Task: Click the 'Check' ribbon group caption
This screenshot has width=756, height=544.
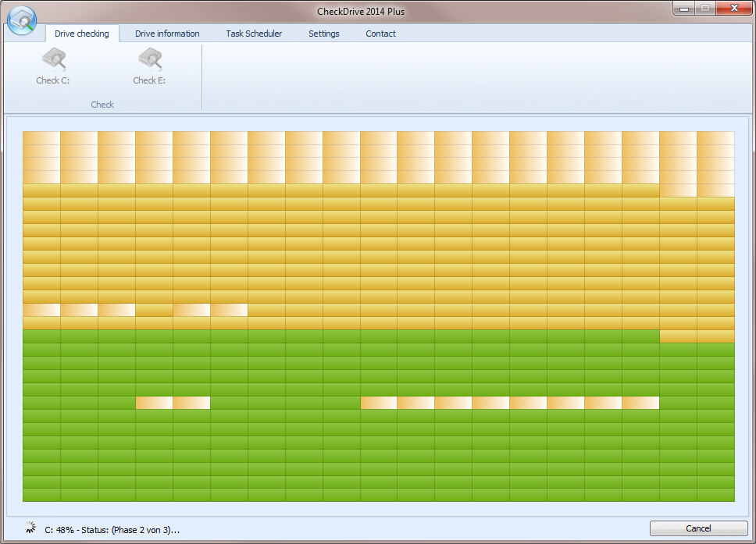Action: click(x=102, y=105)
